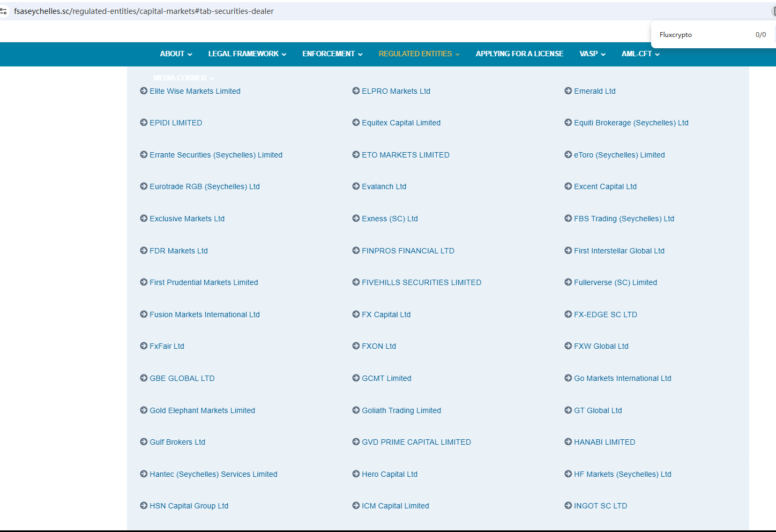The width and height of the screenshot is (776, 532).
Task: Open the GCMT Limited entry
Action: coord(386,378)
